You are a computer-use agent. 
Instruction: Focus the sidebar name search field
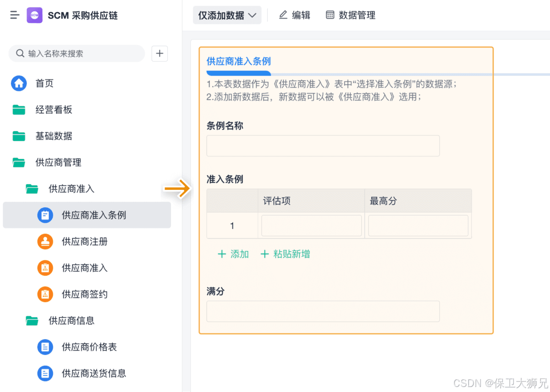pos(77,54)
